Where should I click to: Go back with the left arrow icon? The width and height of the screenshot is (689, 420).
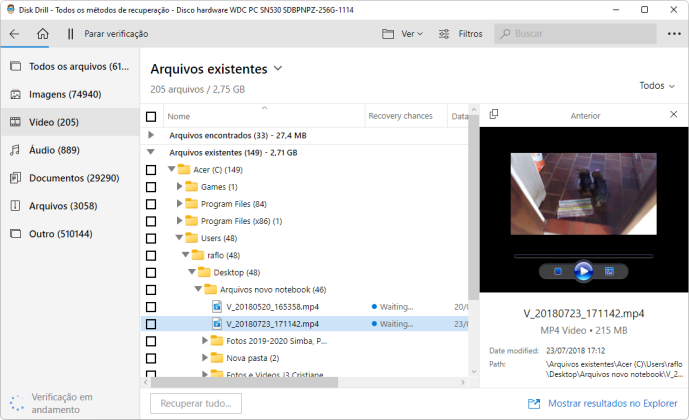tap(14, 34)
